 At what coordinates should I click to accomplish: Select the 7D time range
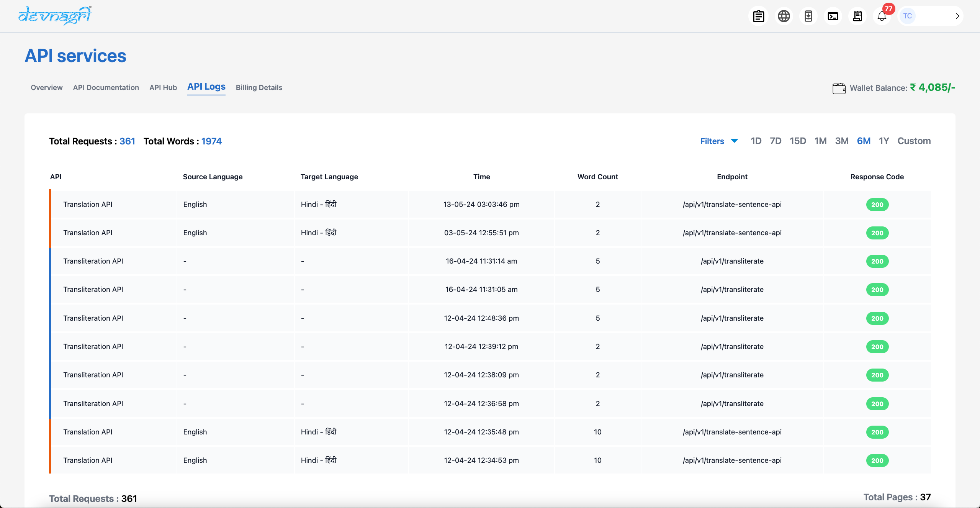[775, 141]
